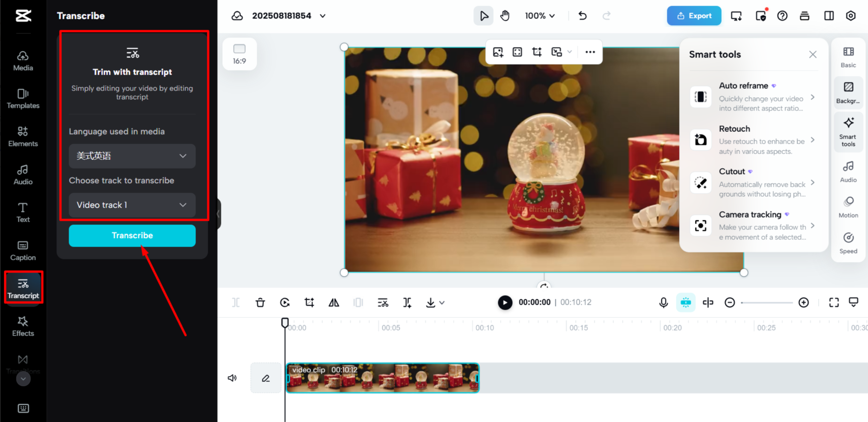Screen dimensions: 868x422
Task: Select the pointer selection tool
Action: tap(483, 16)
